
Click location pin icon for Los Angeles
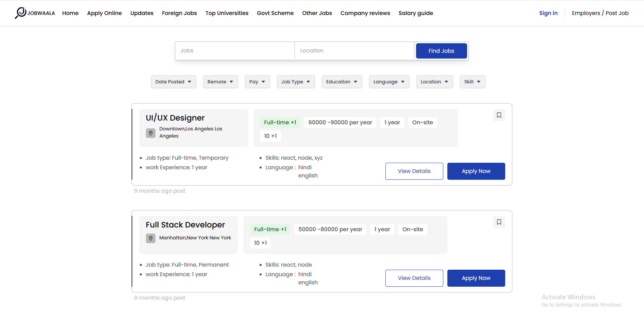click(x=151, y=133)
